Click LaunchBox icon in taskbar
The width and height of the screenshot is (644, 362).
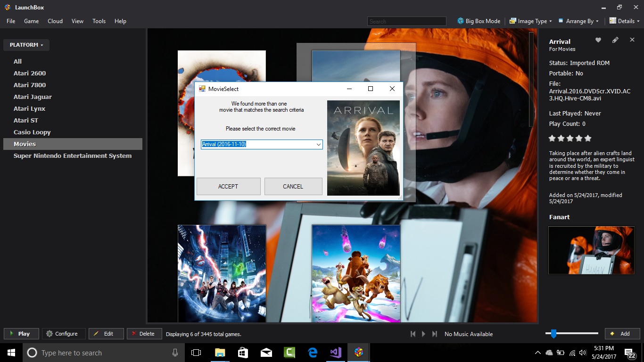click(x=358, y=353)
